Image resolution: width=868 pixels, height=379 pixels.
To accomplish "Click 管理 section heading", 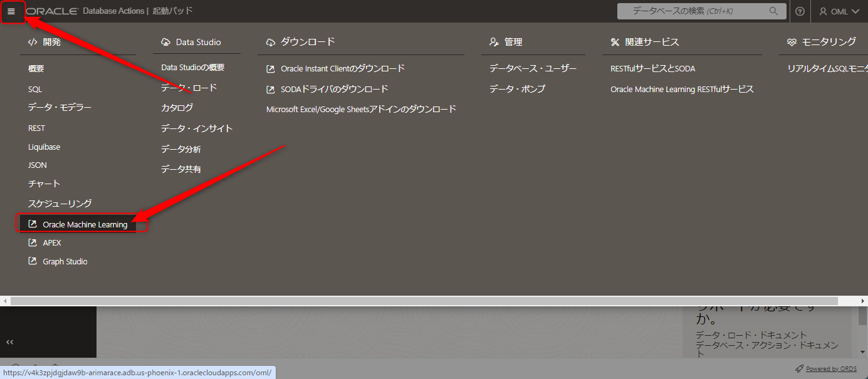I will click(x=513, y=42).
